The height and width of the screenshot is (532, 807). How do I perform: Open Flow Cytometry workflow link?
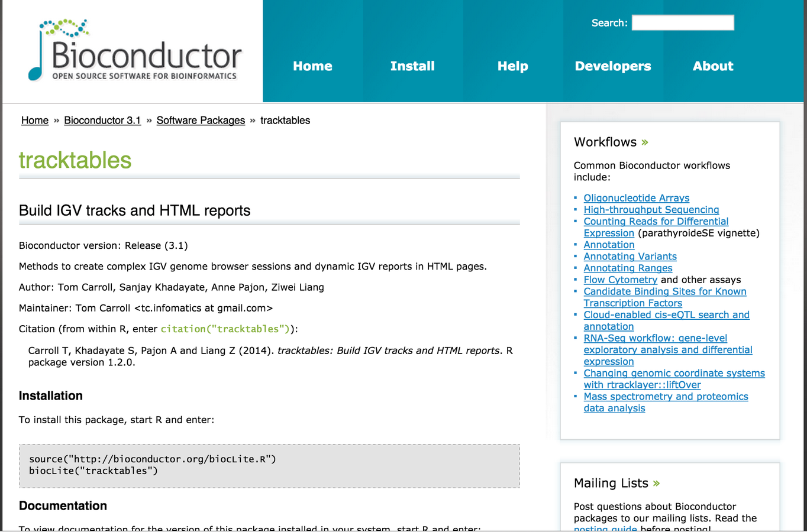620,280
